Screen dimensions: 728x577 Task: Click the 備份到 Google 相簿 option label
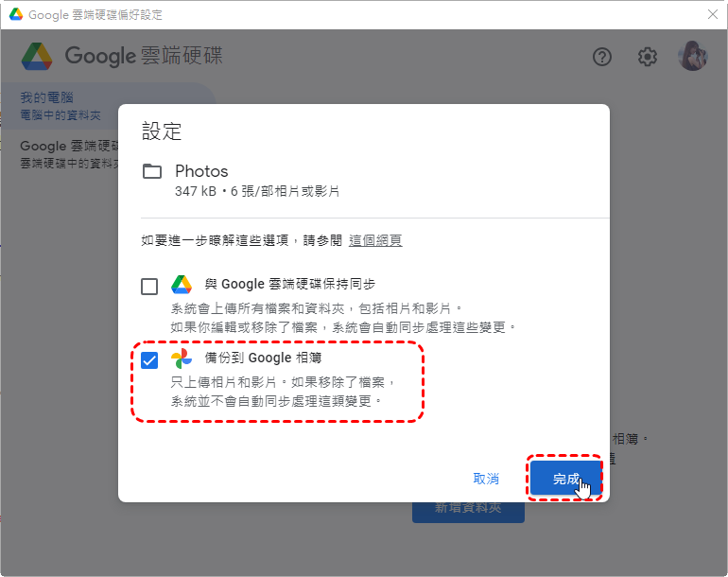(263, 358)
